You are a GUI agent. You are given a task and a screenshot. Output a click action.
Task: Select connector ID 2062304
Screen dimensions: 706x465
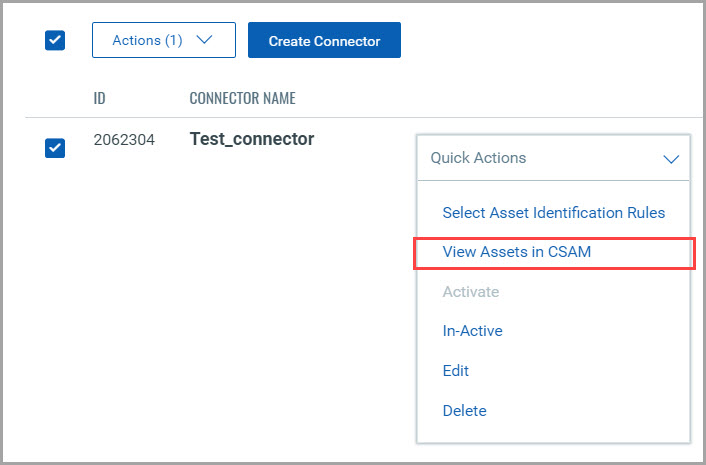click(x=124, y=140)
